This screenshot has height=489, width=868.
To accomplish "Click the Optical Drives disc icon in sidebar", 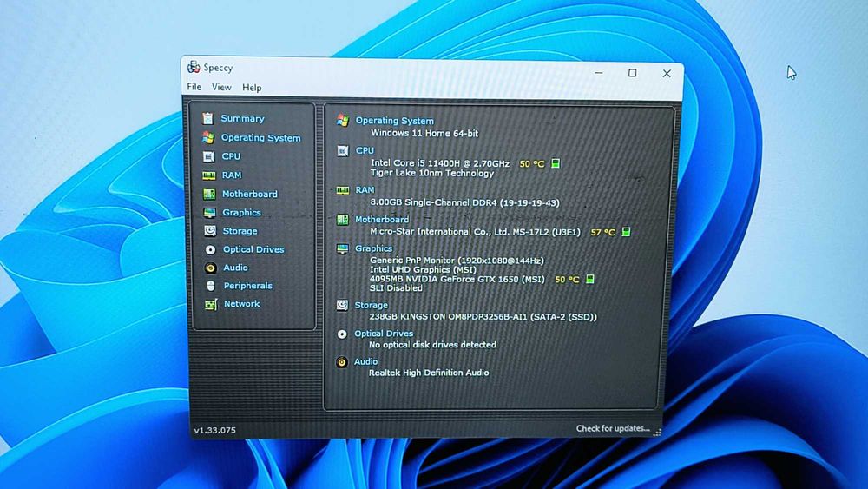I will (210, 250).
